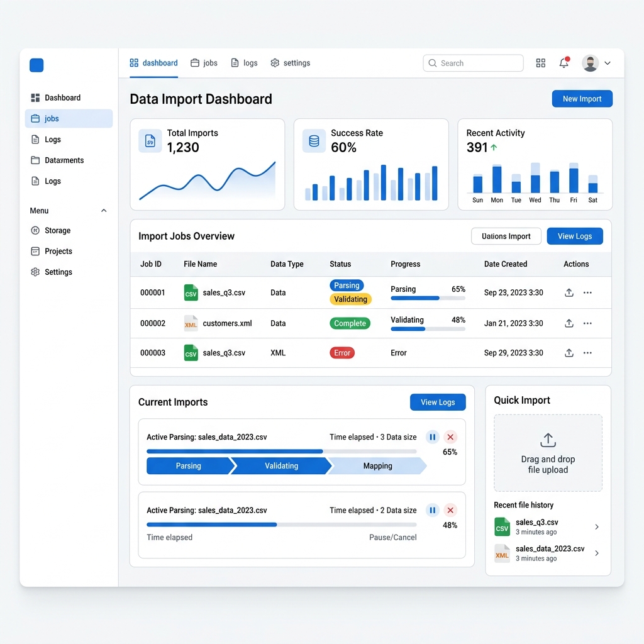Click upload icon for job 000001
The image size is (644, 644).
coord(569,292)
